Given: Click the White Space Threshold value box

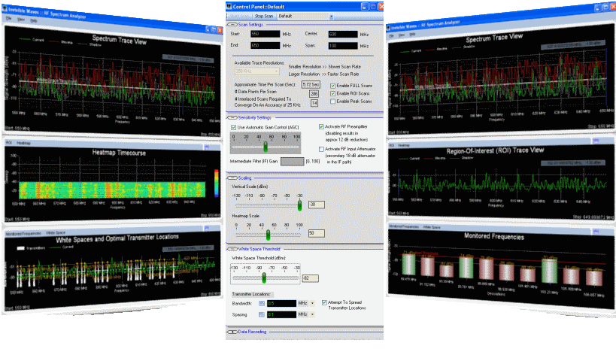Looking at the screenshot, I should coord(311,278).
